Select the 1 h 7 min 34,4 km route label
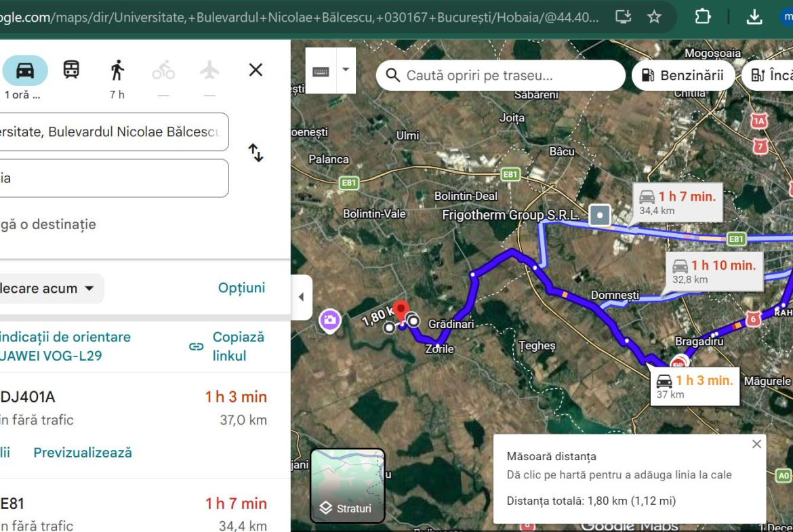Image resolution: width=793 pixels, height=532 pixels. [677, 203]
